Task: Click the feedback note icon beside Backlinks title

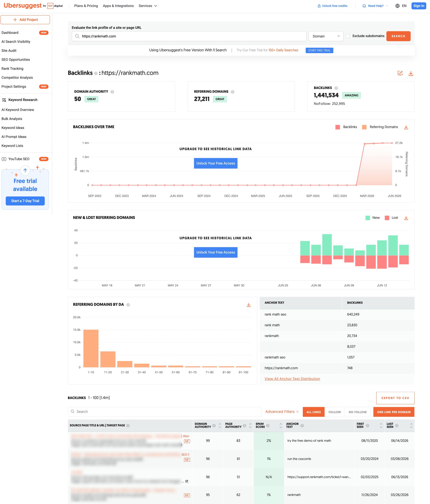Action: tap(400, 73)
